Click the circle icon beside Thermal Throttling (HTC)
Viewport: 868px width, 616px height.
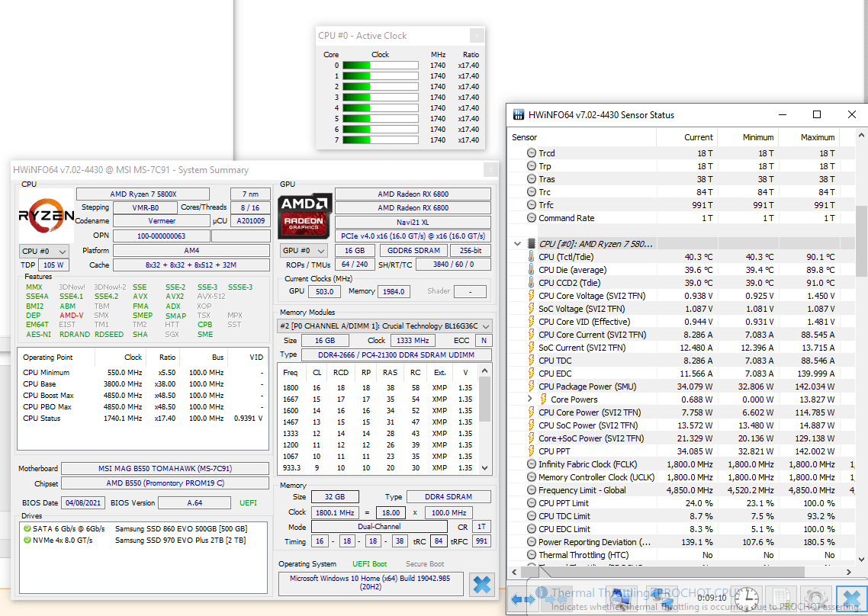532,555
